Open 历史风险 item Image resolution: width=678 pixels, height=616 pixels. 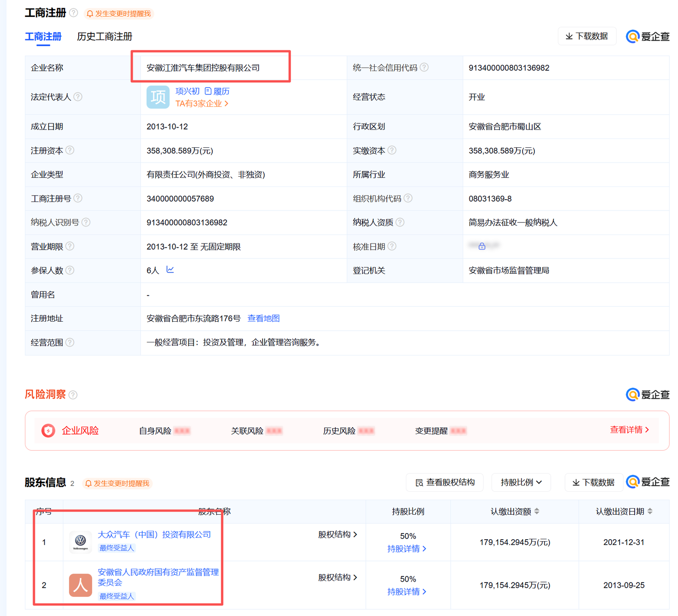coord(348,431)
